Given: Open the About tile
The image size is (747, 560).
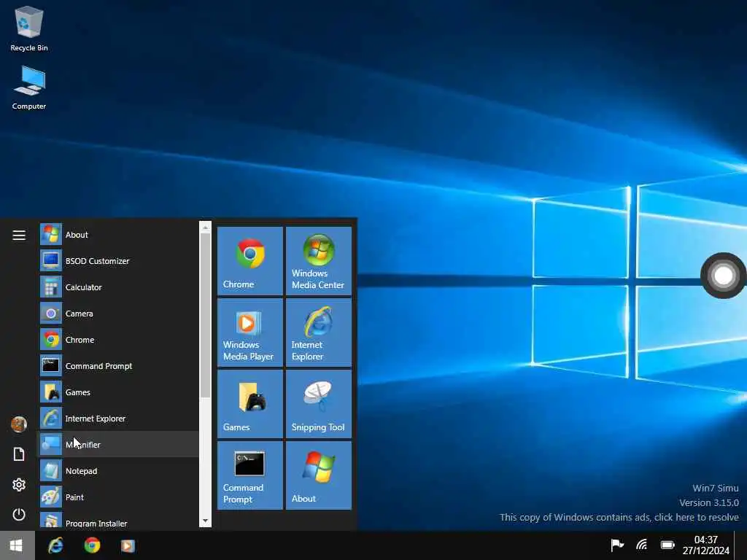Looking at the screenshot, I should pyautogui.click(x=319, y=475).
